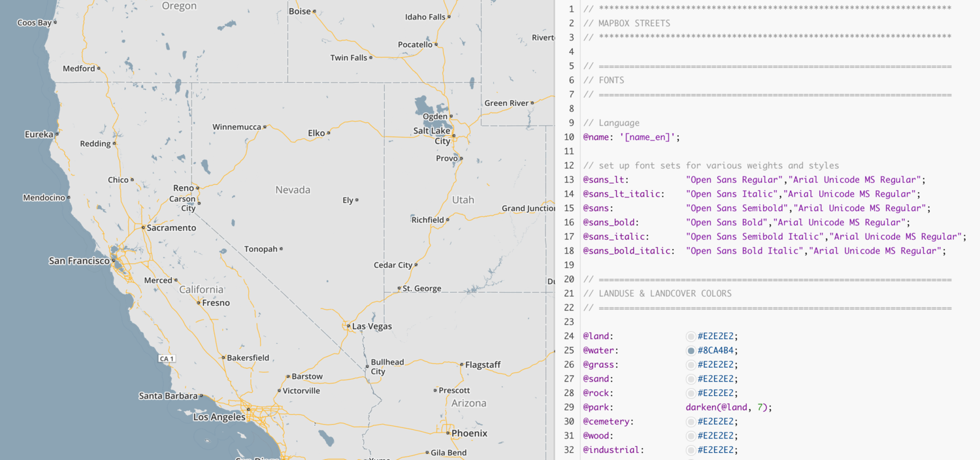Click the Arizona state label
This screenshot has height=460, width=980.
[x=469, y=403]
